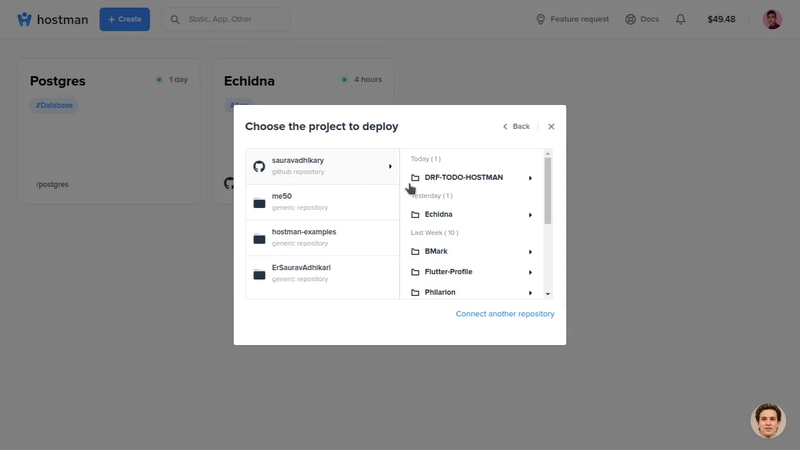Expand the Flutter-Profile arrow
The image size is (800, 450).
(531, 272)
